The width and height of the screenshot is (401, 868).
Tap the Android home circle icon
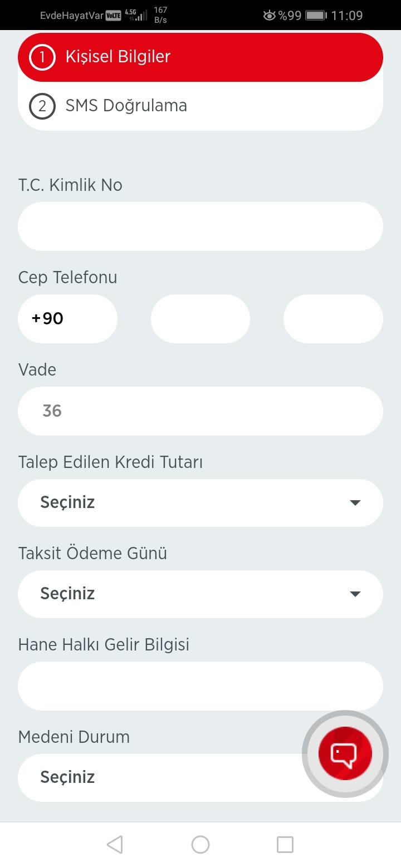200,845
